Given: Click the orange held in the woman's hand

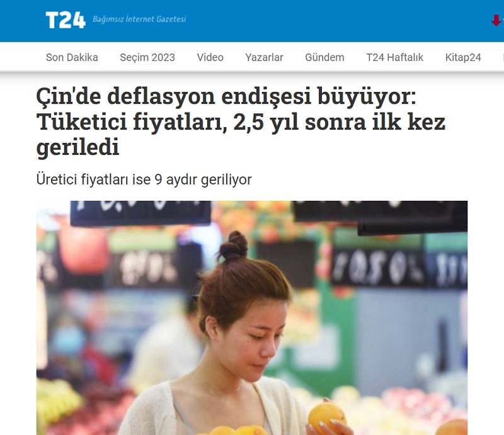Looking at the screenshot, I should point(326,416).
